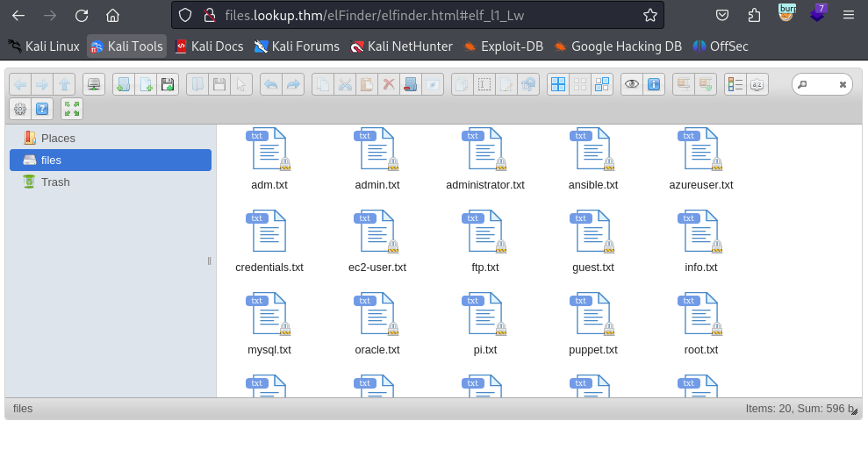Image resolution: width=868 pixels, height=464 pixels.
Task: Click the Select none grid icon
Action: (x=580, y=84)
